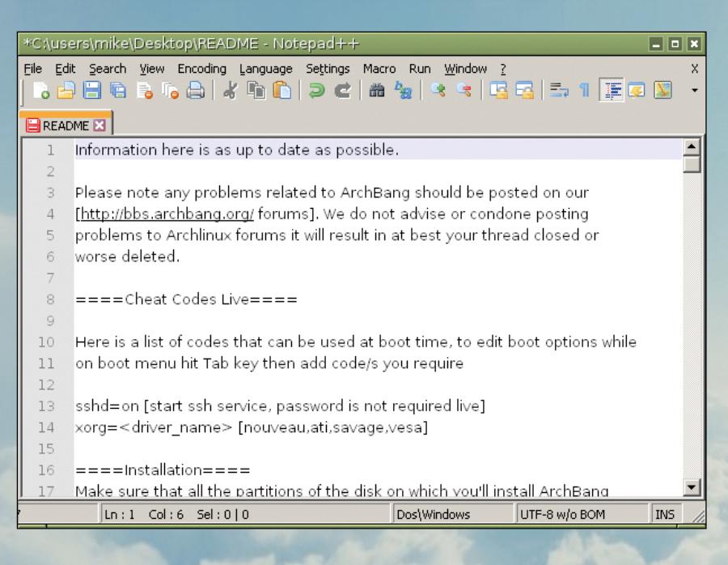Open the View menu
Screen dimensions: 728x565
click(x=152, y=69)
